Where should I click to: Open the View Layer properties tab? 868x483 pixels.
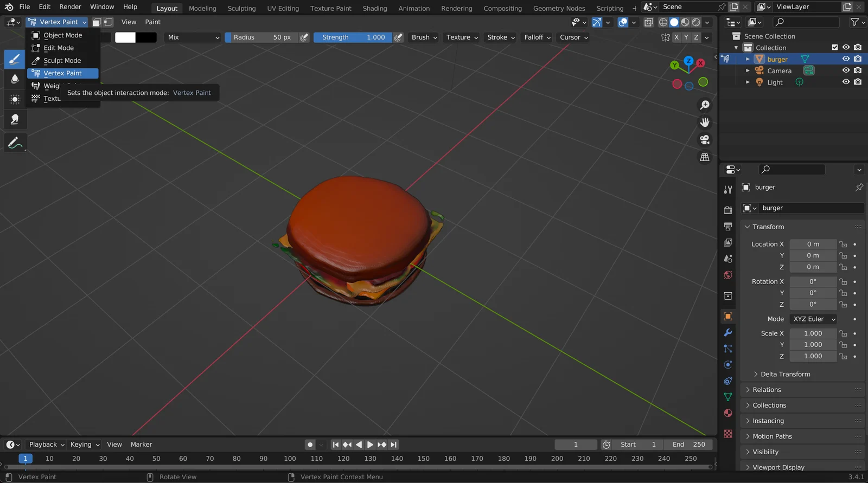(728, 242)
